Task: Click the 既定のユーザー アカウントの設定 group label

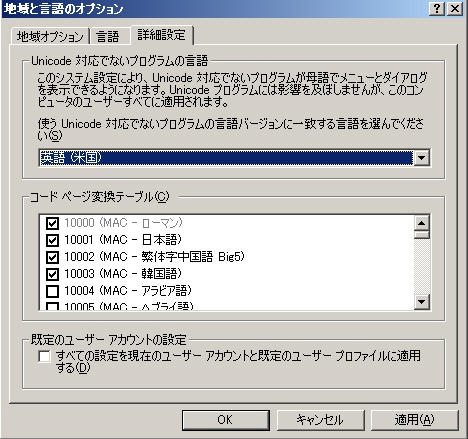Action: point(109,340)
